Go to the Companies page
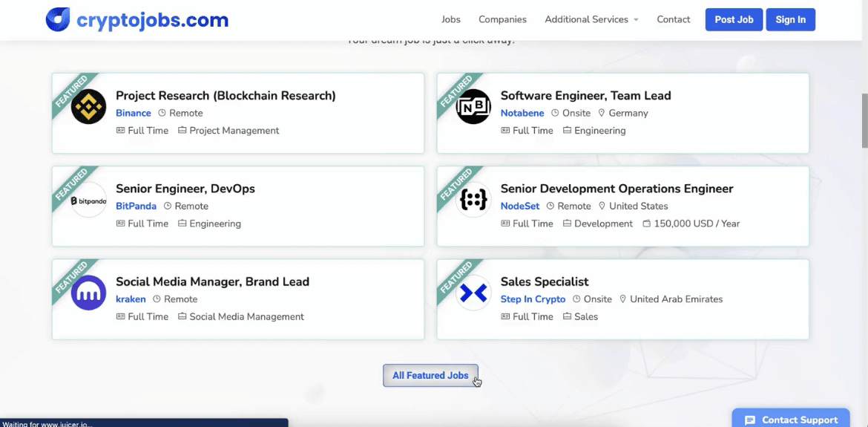868x427 pixels. (503, 19)
